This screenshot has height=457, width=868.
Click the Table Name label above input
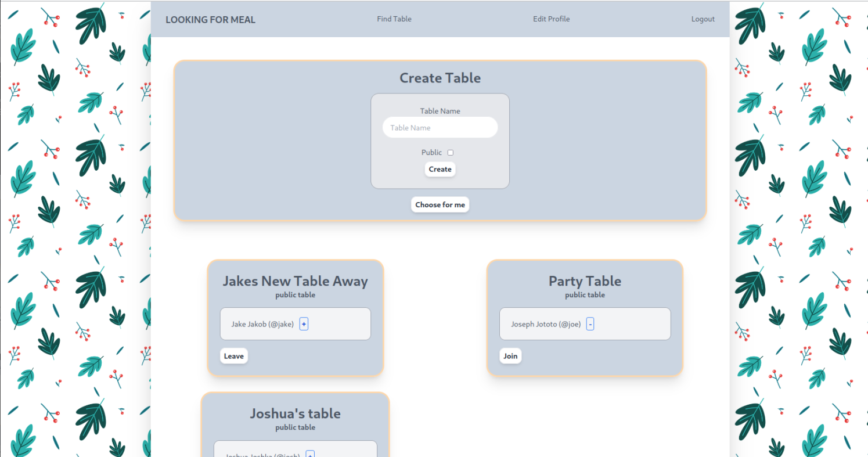click(440, 111)
